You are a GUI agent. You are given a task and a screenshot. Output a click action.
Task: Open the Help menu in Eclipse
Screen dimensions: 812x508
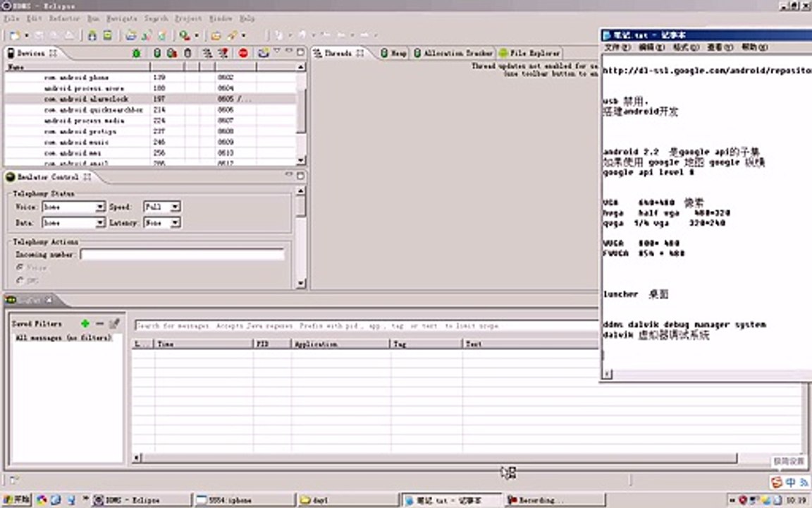coord(247,18)
